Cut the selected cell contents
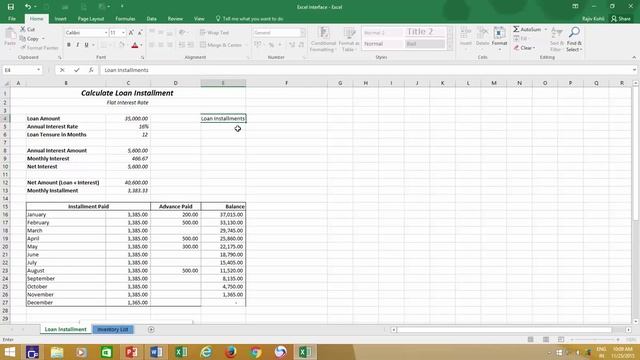The image size is (640, 360). click(28, 29)
